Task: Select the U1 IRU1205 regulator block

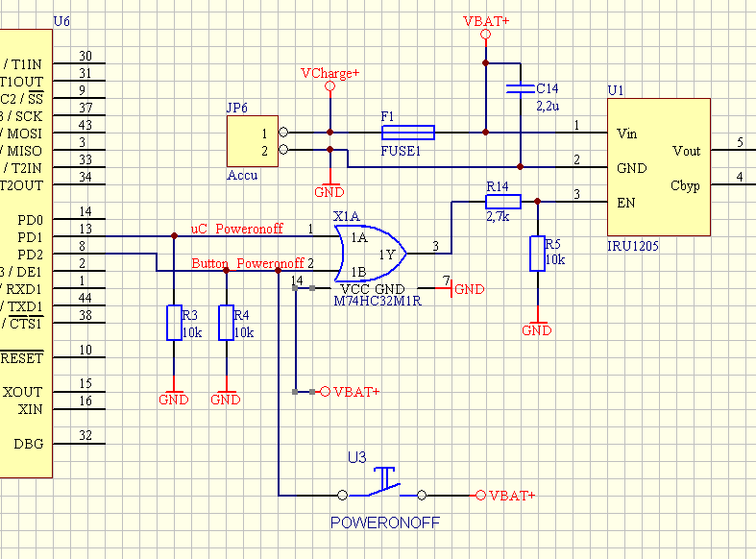Action: click(x=659, y=167)
